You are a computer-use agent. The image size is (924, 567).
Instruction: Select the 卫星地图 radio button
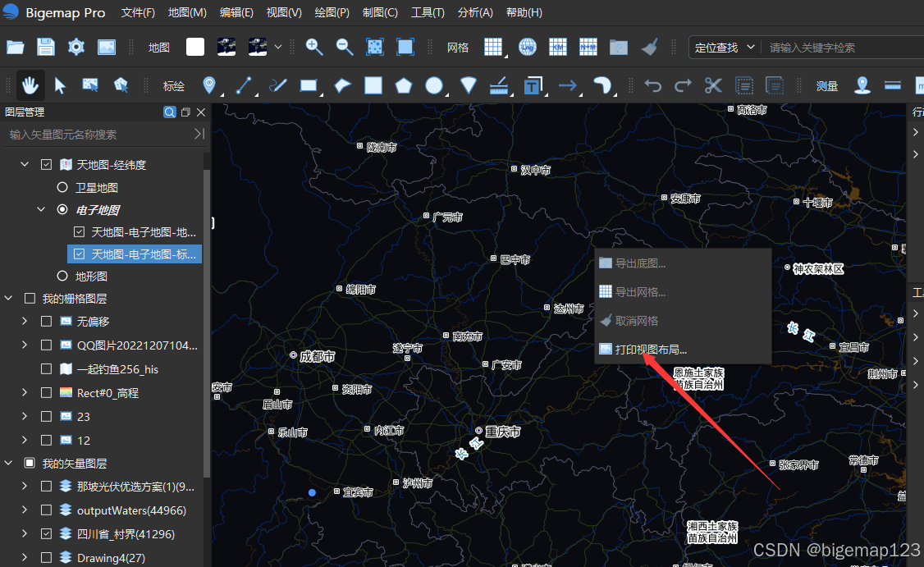pos(62,187)
